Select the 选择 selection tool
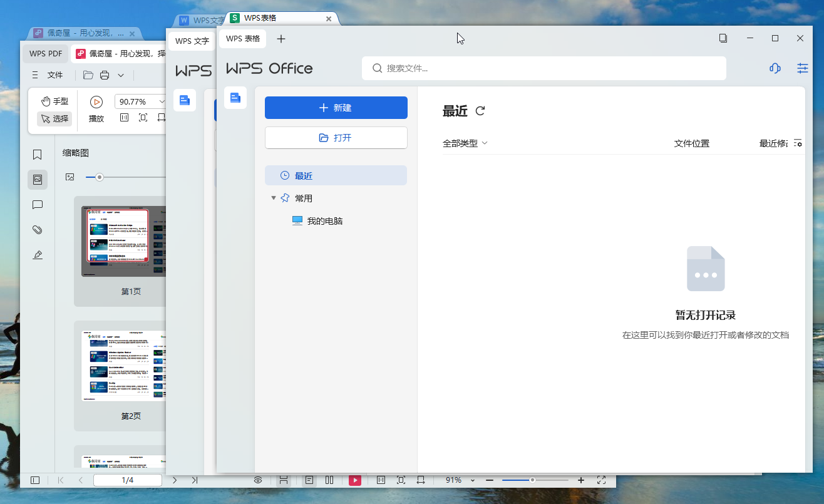Image resolution: width=824 pixels, height=504 pixels. click(x=54, y=118)
